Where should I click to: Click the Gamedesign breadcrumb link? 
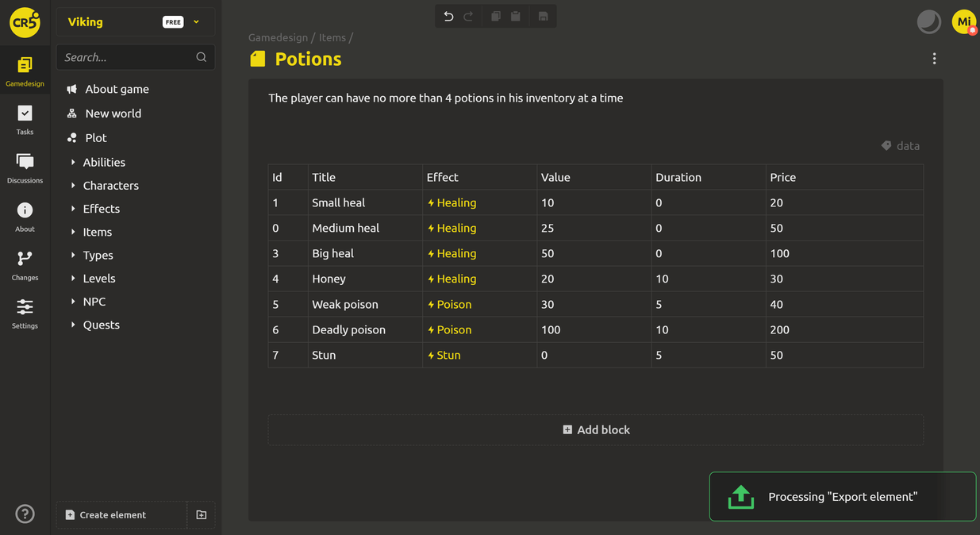278,37
